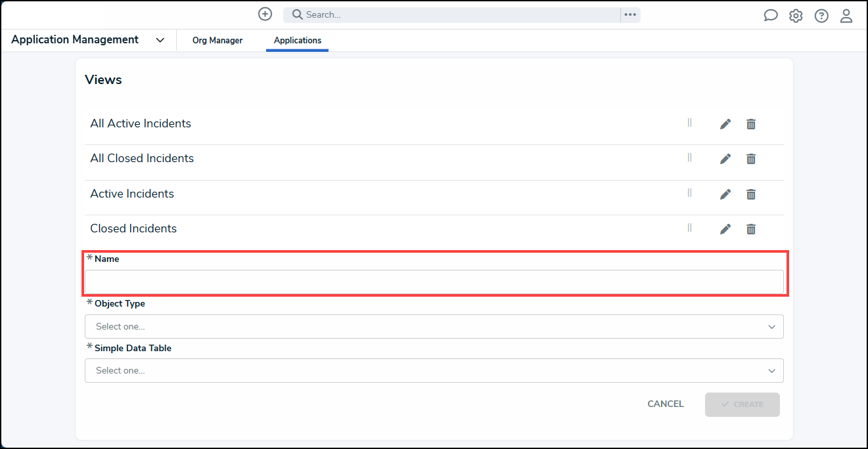This screenshot has width=868, height=449.
Task: Switch to the Org Manager tab
Action: coord(217,40)
